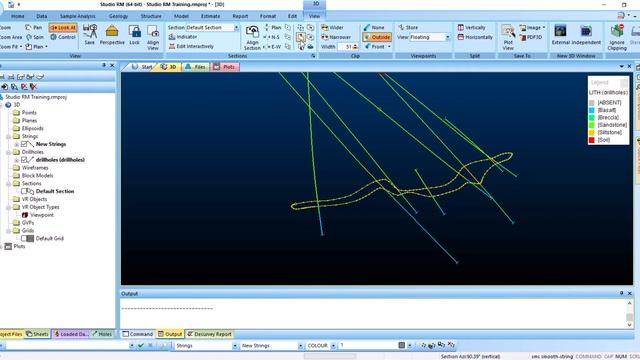Toggle drillholes visibility checkbox
This screenshot has height=360, width=640.
[x=24, y=160]
